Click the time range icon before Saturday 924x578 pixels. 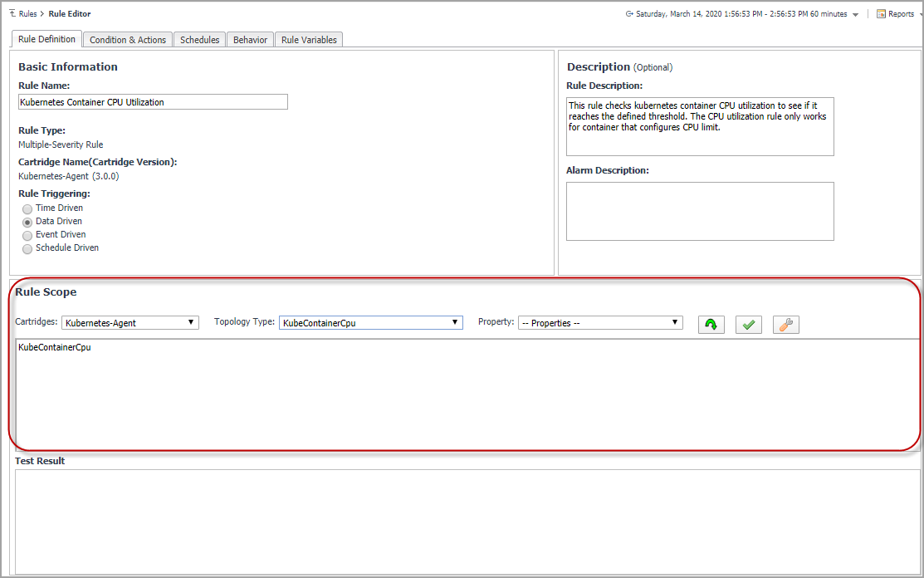629,13
